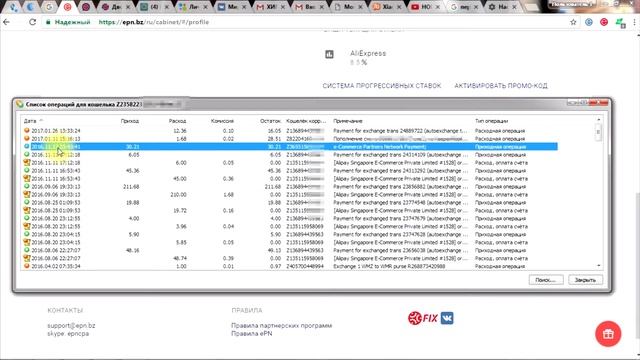Click the icon of the row with expense 1.68
Image resolution: width=640 pixels, height=360 pixels.
(x=27, y=139)
